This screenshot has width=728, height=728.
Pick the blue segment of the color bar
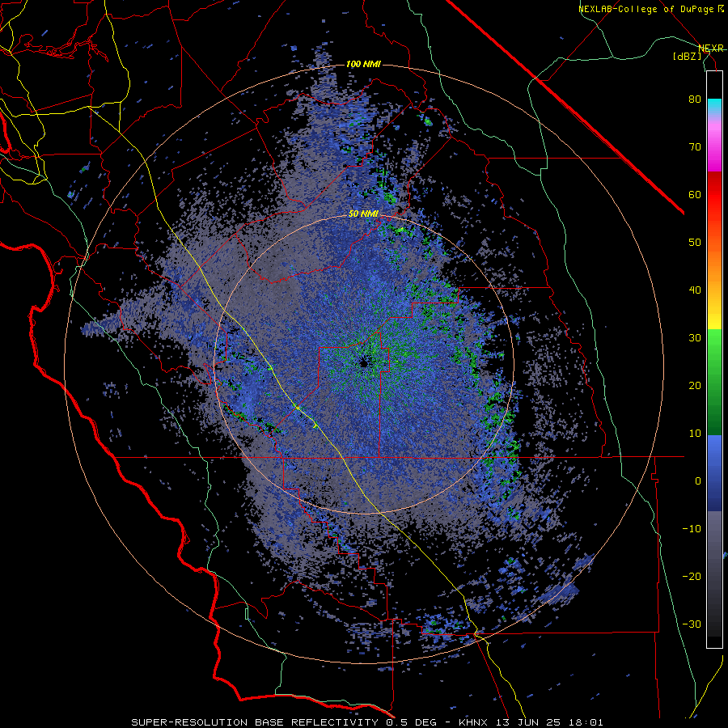click(x=714, y=472)
